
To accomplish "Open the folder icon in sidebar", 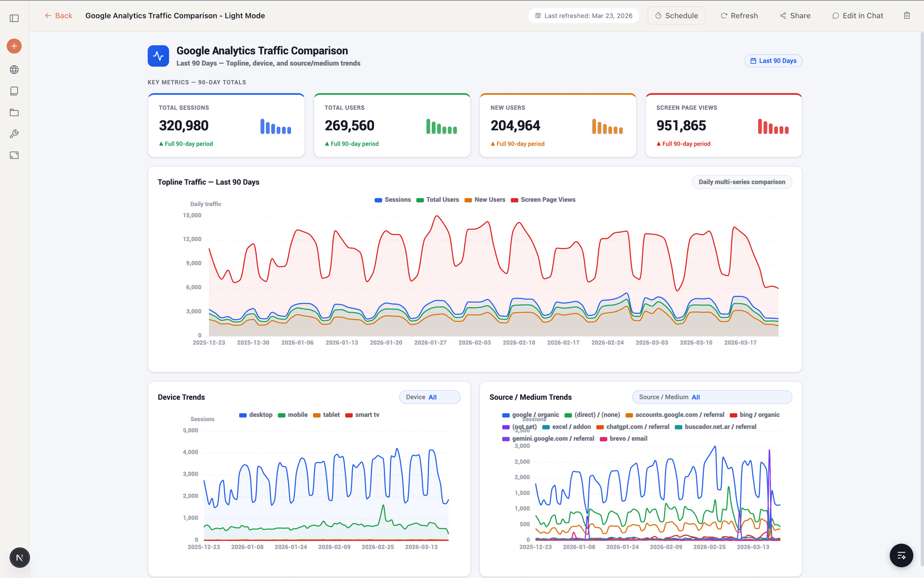I will tap(14, 112).
